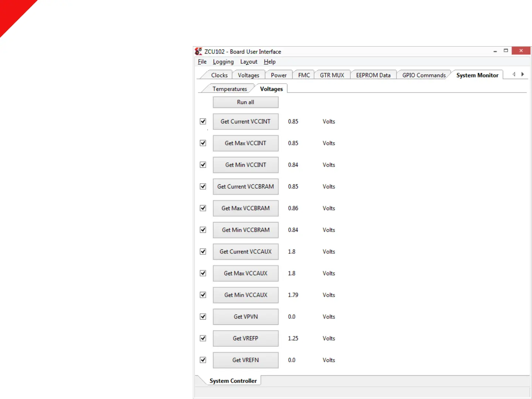Screen dimensions: 532x399
Task: Close the ZCU102 window
Action: pyautogui.click(x=521, y=51)
